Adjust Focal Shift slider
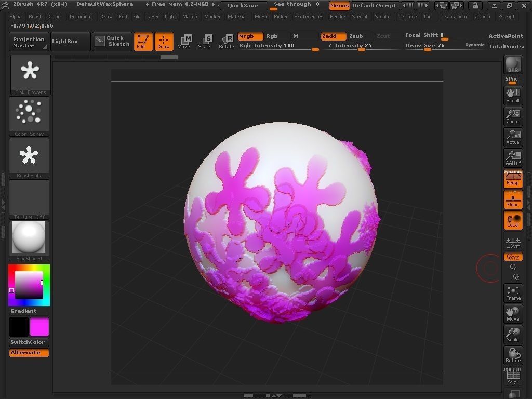Viewport: 532px width, 399px height. pos(445,36)
